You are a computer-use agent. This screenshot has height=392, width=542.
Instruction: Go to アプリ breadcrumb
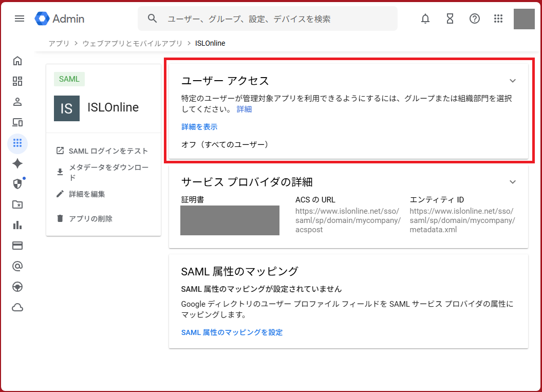[59, 43]
